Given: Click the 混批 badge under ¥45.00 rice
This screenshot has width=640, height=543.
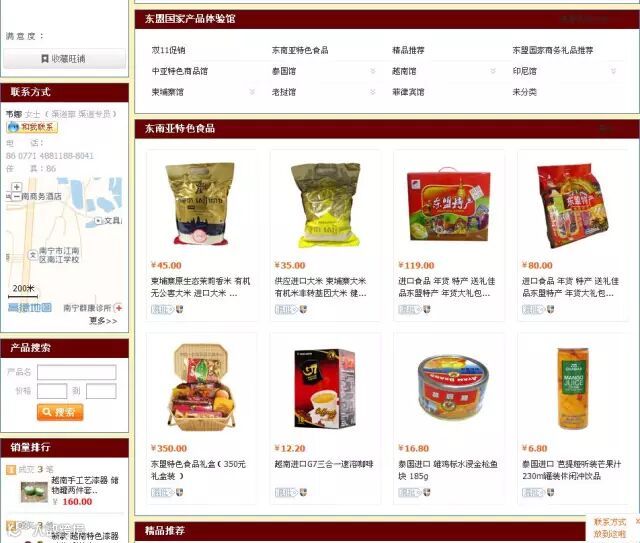Looking at the screenshot, I should pos(162,309).
